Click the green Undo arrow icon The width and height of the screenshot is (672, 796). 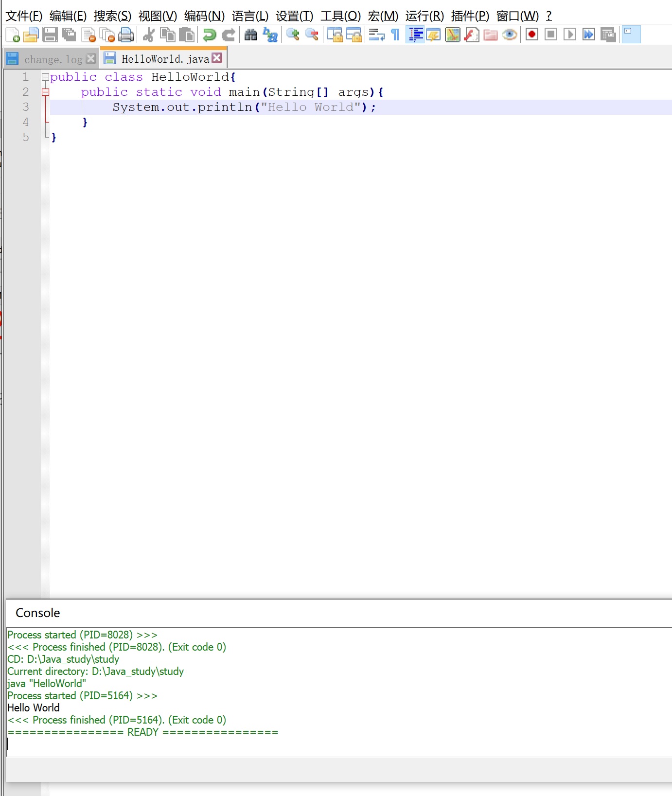click(x=209, y=35)
